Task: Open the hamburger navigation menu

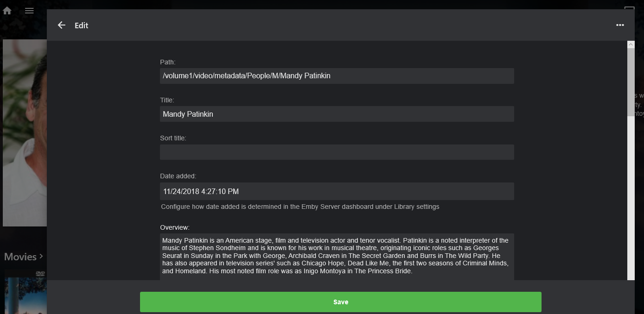Action: 29,11
